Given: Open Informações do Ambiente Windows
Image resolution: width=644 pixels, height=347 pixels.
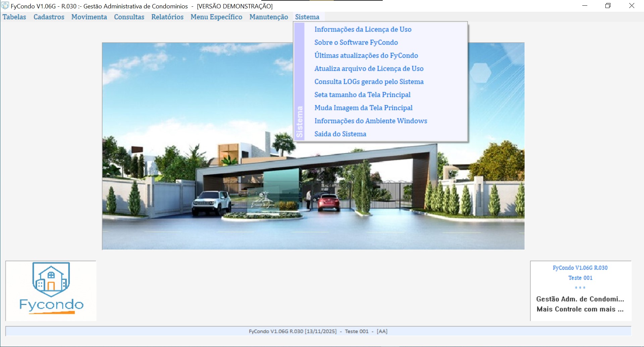Looking at the screenshot, I should (x=371, y=121).
